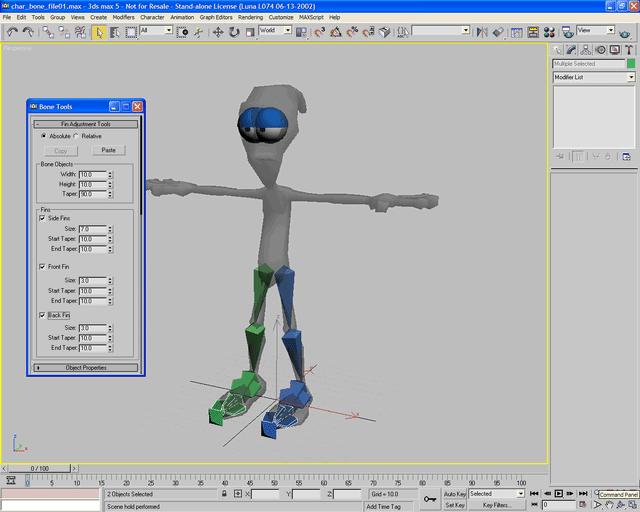Expand the Object Properties rollout

pos(86,368)
